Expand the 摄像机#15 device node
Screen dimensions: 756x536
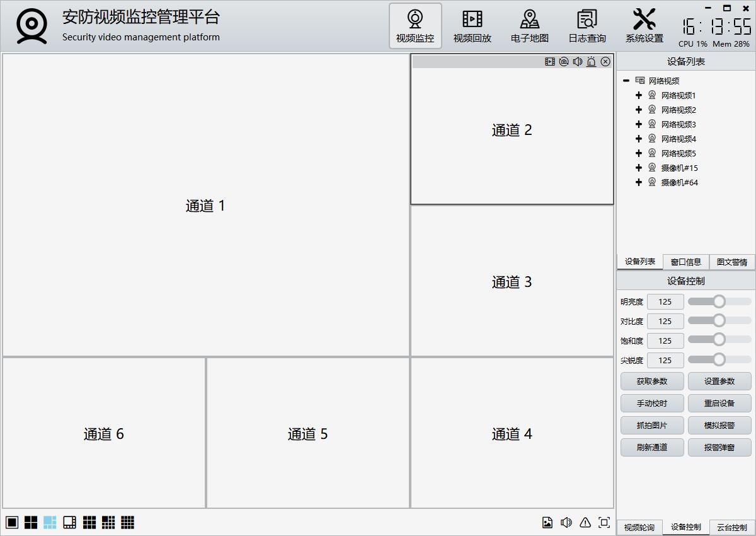[x=639, y=168]
